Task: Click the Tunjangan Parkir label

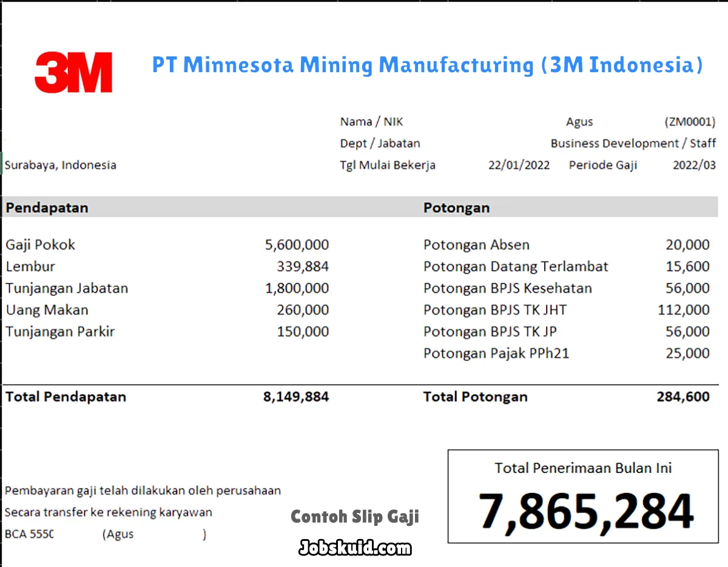Action: pos(60,332)
